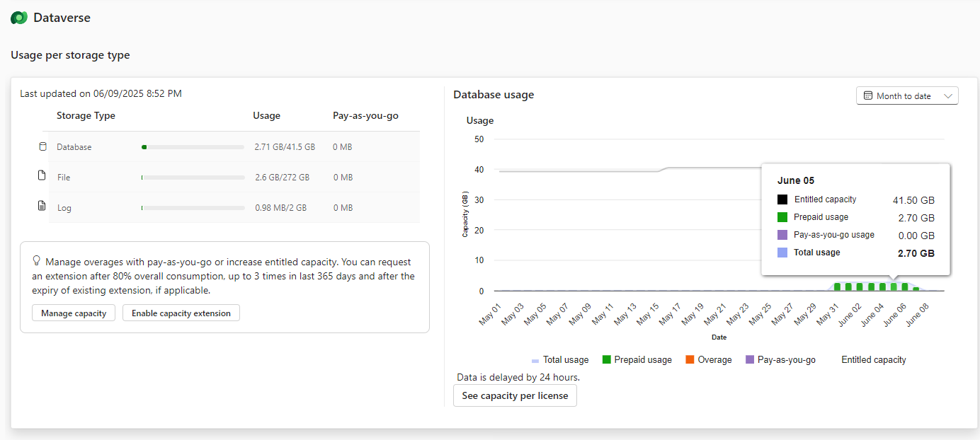Screen dimensions: 980x440
Task: Click See capacity per license button
Action: (x=515, y=395)
